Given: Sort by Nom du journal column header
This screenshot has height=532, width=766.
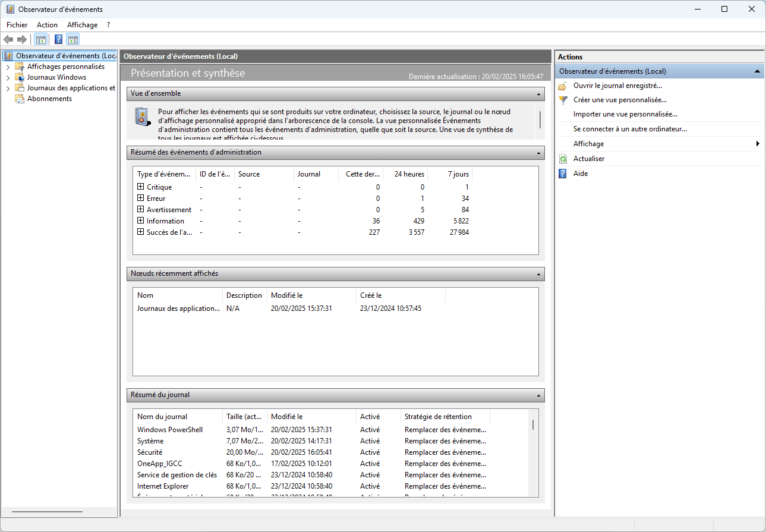Looking at the screenshot, I should [x=178, y=417].
